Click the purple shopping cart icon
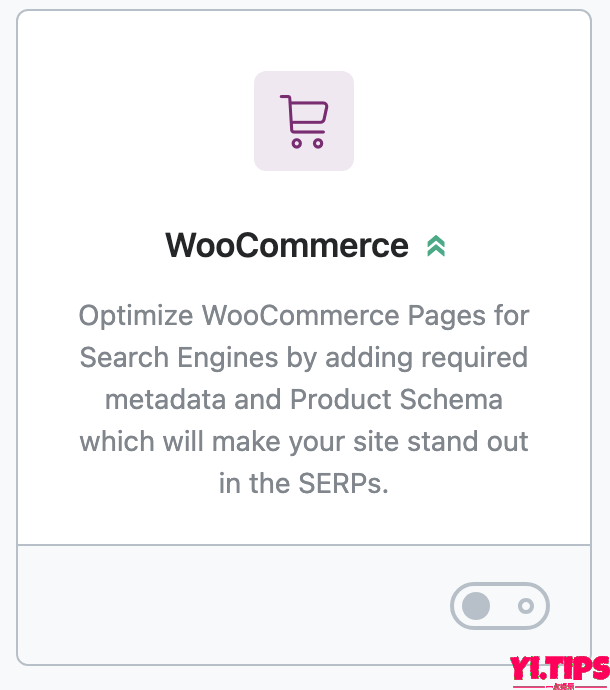 (303, 121)
